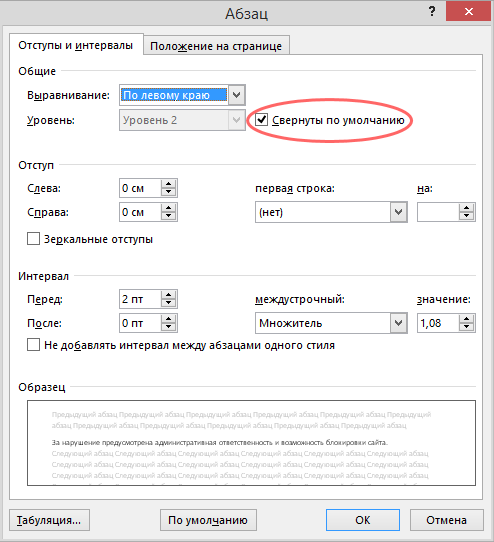This screenshot has height=542, width=494.
Task: Switch to Положение на странице tab
Action: tap(216, 46)
